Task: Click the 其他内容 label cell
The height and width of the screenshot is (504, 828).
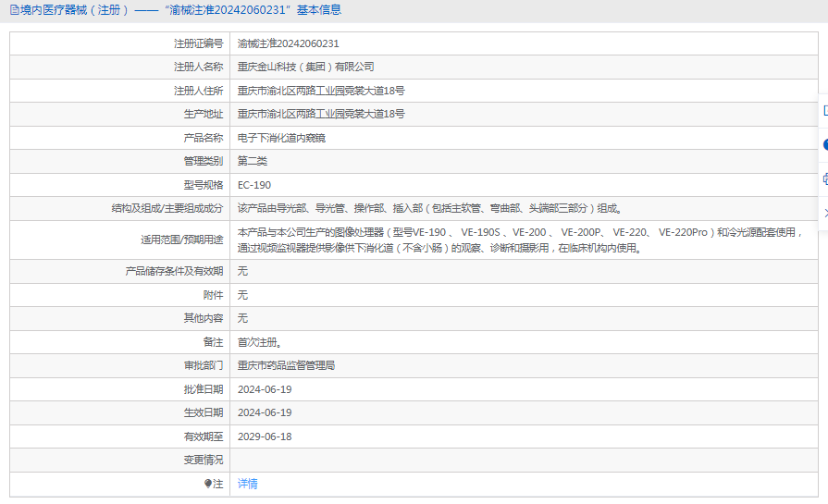Action: 120,318
